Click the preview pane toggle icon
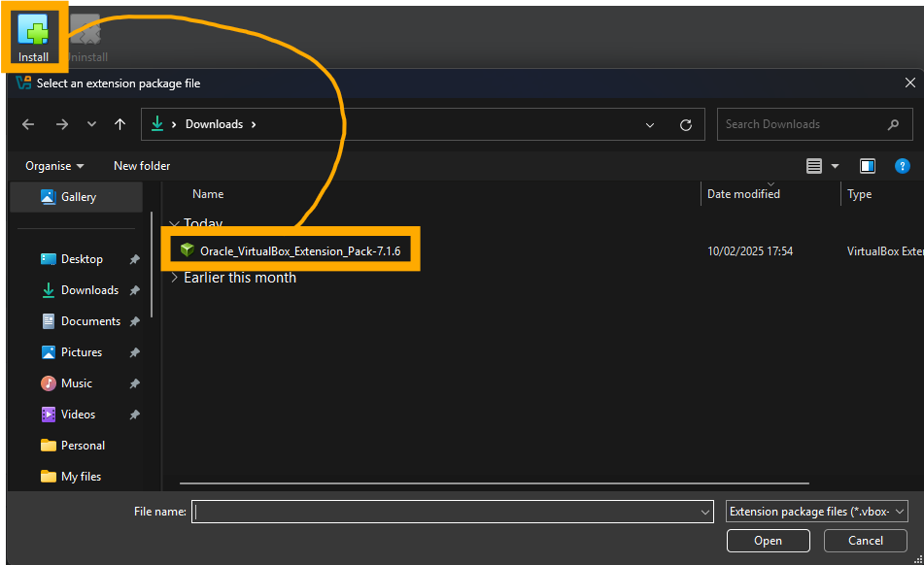Screen dimensions: 924x565 tap(867, 166)
